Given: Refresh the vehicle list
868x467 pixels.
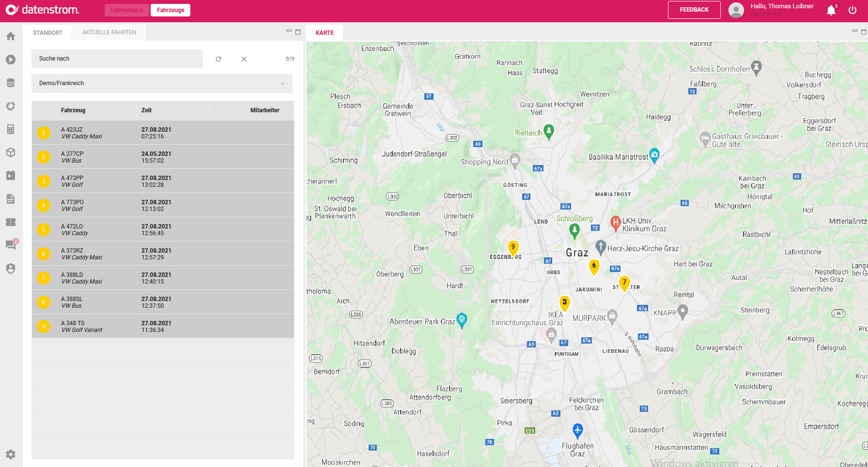Looking at the screenshot, I should click(218, 59).
